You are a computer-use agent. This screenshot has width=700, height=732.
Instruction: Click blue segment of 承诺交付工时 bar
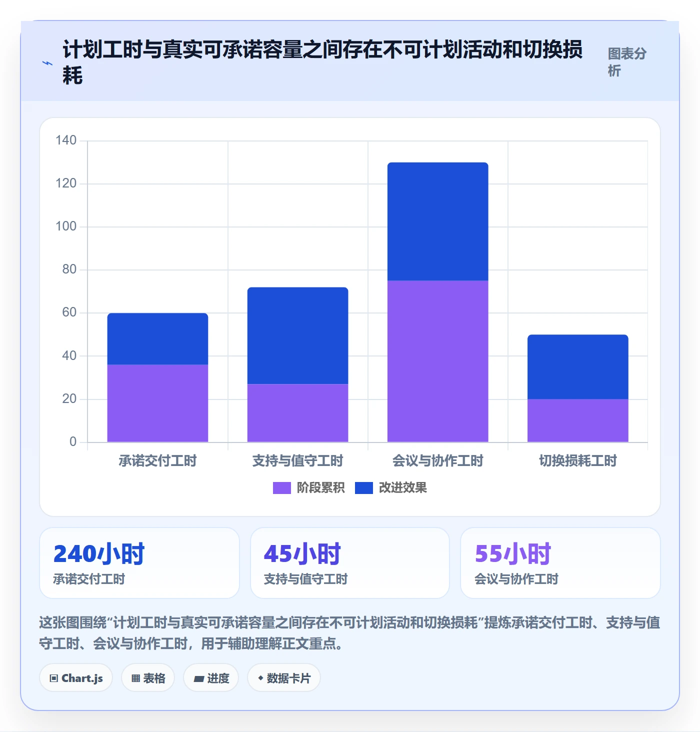point(157,339)
